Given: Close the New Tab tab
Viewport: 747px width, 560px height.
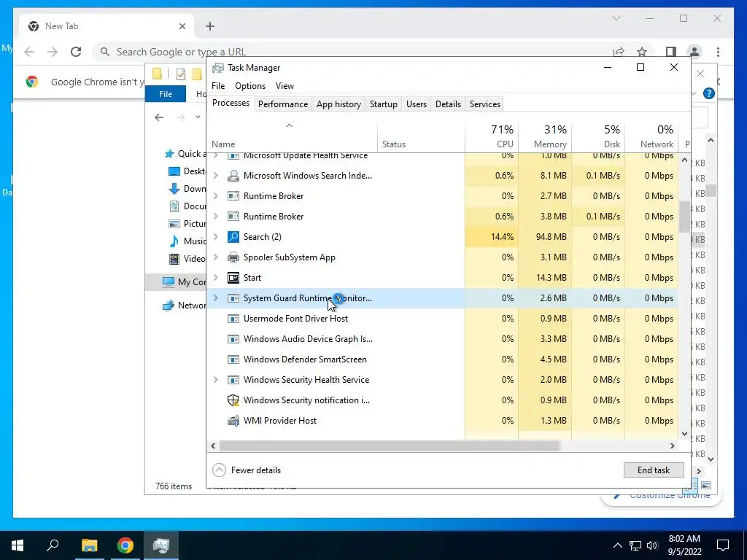Looking at the screenshot, I should click(x=182, y=26).
